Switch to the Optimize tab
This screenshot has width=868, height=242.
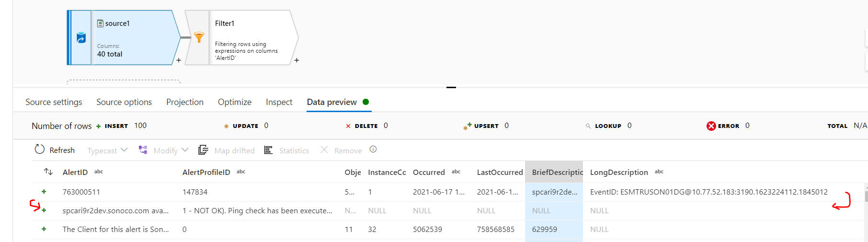point(235,102)
